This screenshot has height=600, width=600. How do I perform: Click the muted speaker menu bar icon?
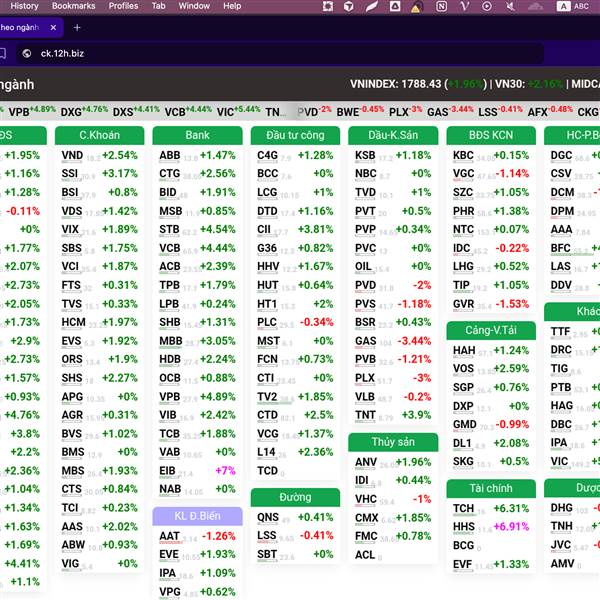(x=510, y=6)
